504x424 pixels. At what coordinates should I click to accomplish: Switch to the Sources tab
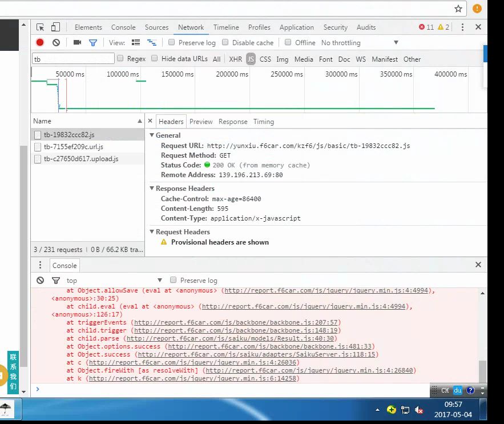tap(156, 27)
